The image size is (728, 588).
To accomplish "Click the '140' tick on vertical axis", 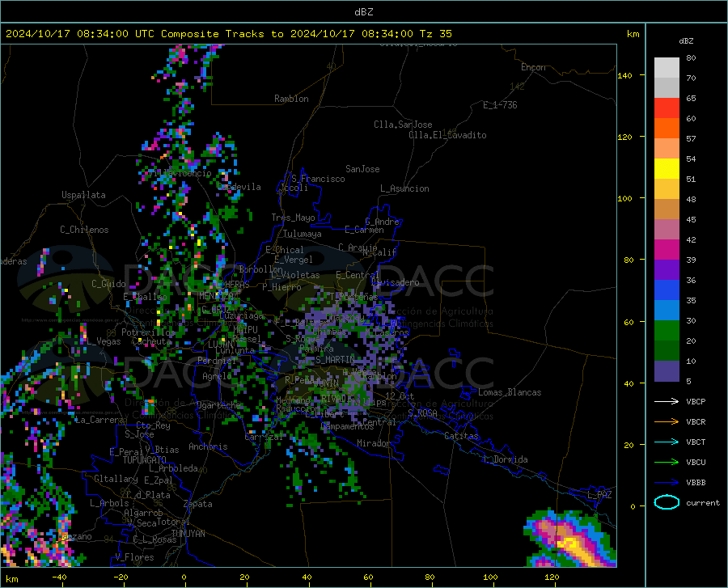I will coord(625,75).
